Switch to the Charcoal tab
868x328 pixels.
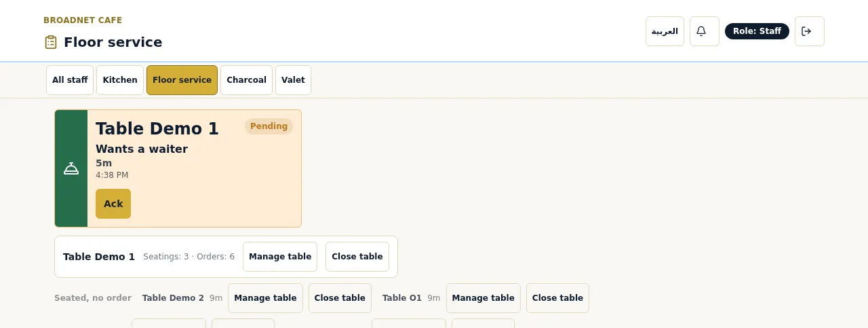[x=246, y=80]
